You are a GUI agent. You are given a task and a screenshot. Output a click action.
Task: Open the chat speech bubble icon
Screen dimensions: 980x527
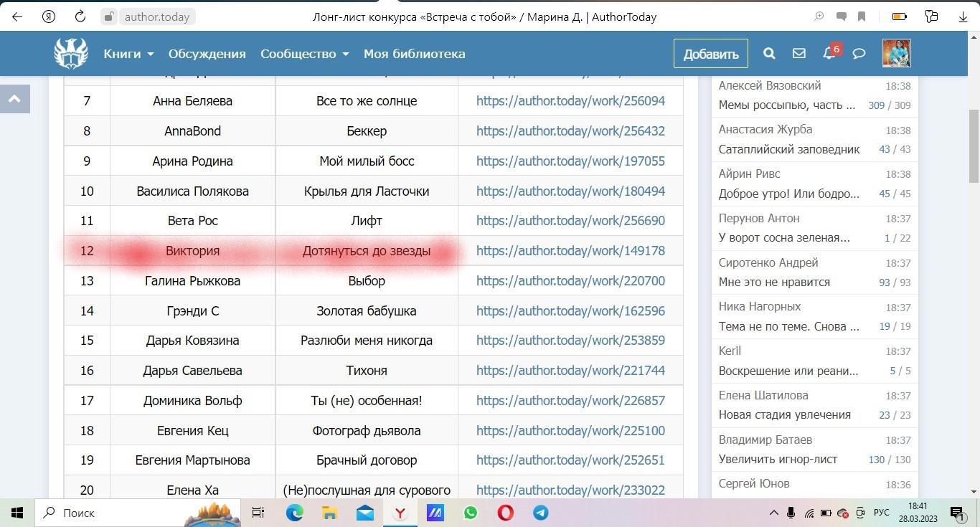pyautogui.click(x=859, y=53)
